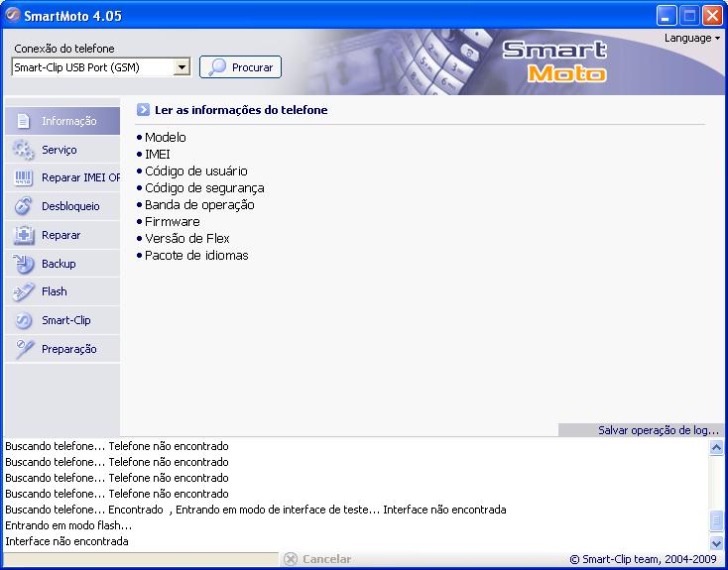
Task: Close the SmartMoto window
Action: coord(712,16)
